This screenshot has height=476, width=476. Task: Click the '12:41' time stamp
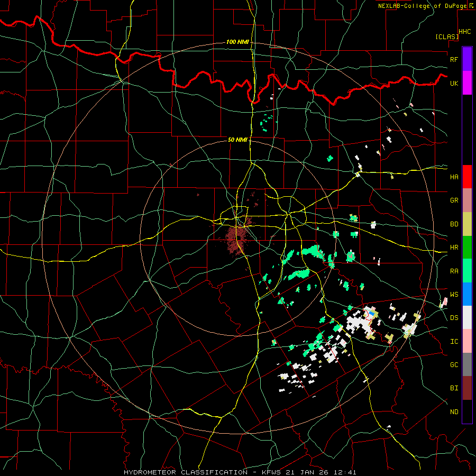346,472
